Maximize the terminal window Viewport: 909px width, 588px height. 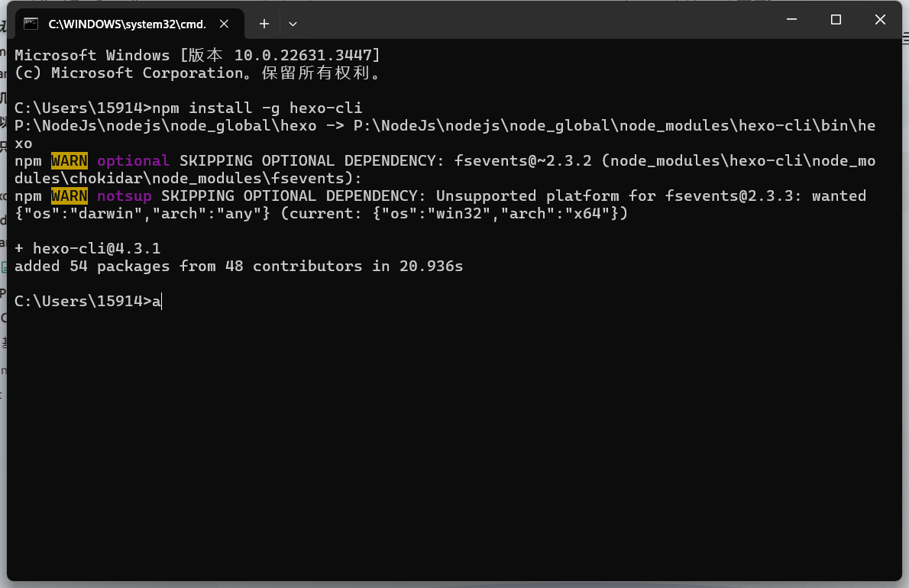(836, 20)
